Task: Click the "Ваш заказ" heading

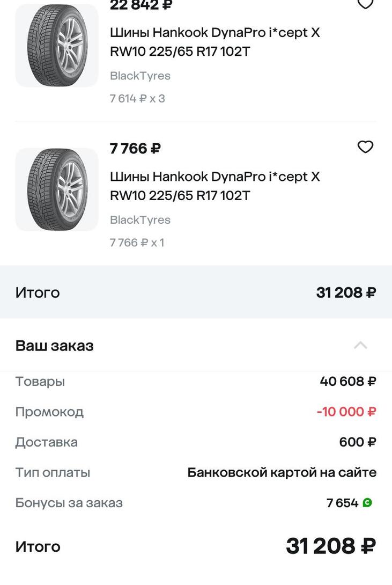Action: pos(55,346)
